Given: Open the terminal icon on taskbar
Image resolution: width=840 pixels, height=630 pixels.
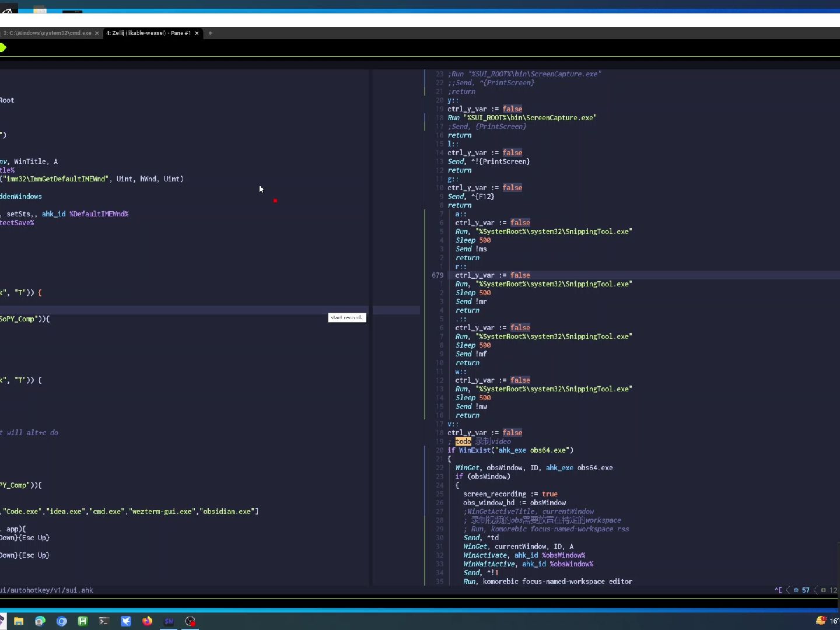Looking at the screenshot, I should tap(104, 621).
